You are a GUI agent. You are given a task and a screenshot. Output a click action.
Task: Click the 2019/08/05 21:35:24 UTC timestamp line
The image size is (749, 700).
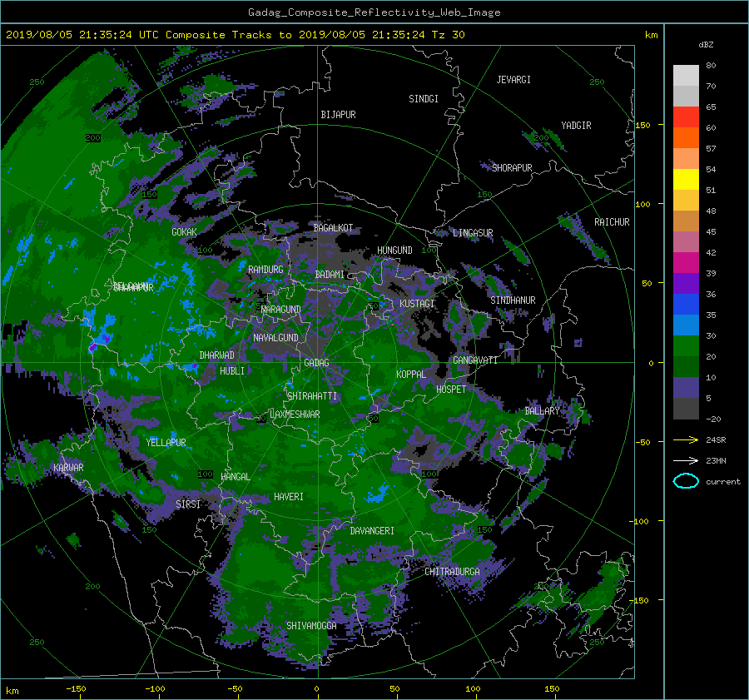[x=235, y=35]
